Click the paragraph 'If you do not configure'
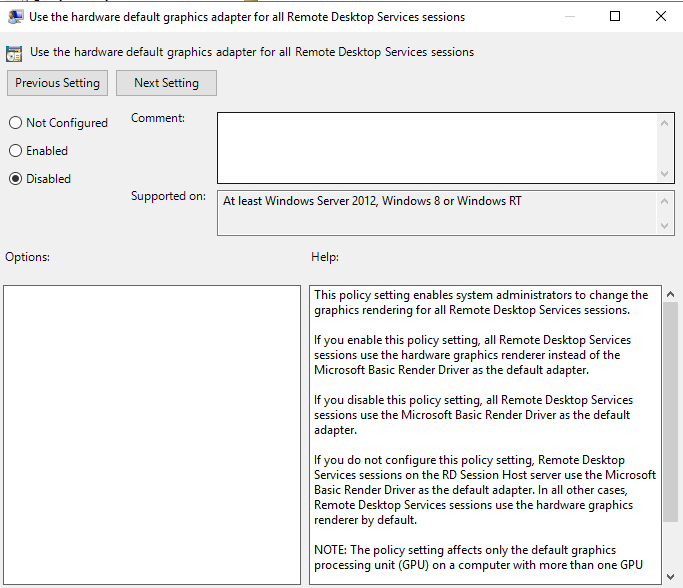Screen dimensions: 683x588 (x=485, y=490)
